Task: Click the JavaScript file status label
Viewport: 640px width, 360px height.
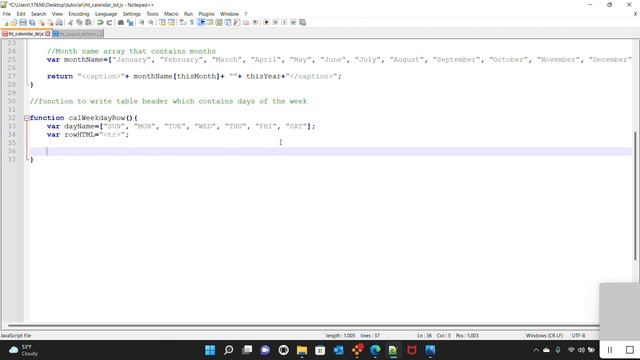Action: pyautogui.click(x=16, y=336)
